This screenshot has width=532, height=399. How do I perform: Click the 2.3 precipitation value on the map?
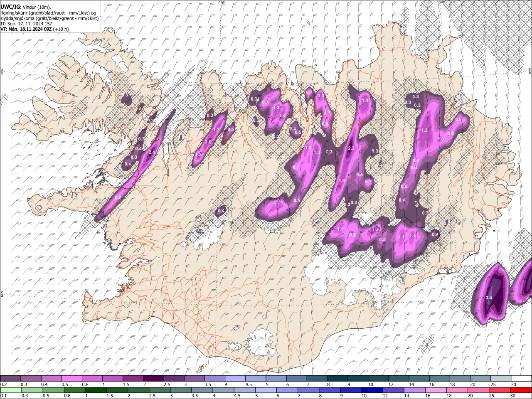(351, 148)
